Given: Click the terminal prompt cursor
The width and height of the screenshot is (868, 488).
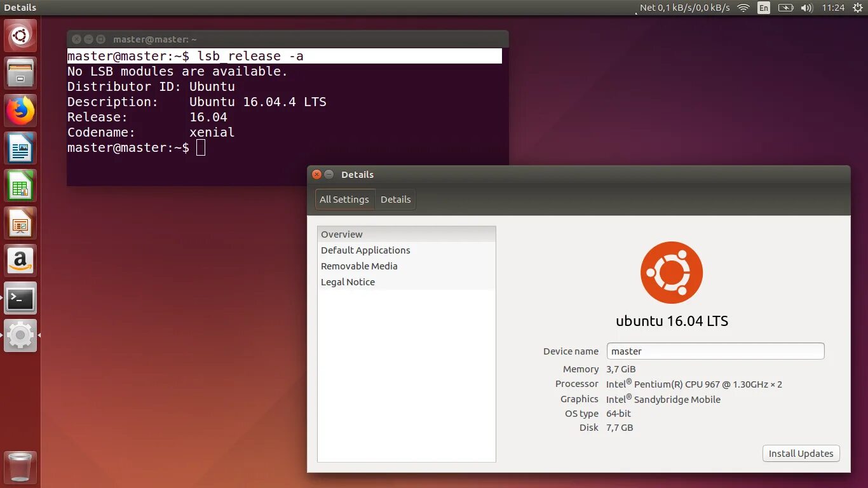Looking at the screenshot, I should click(x=201, y=147).
